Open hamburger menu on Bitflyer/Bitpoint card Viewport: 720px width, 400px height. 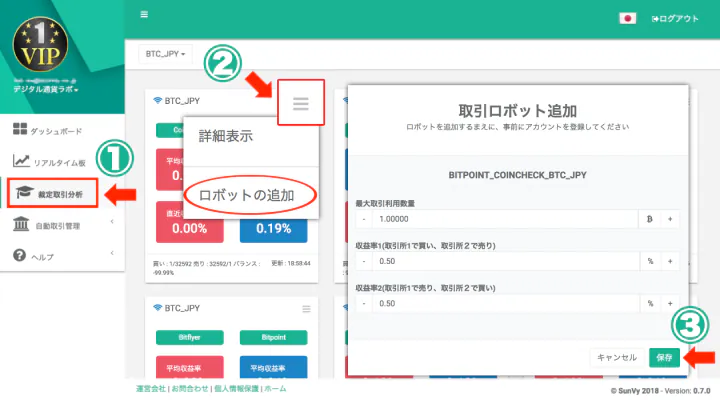306,309
